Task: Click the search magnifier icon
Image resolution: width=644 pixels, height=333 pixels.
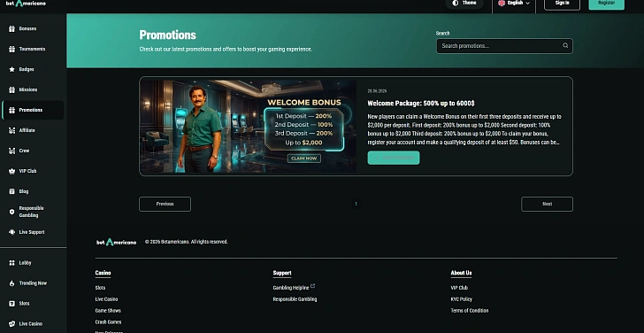Action: (565, 46)
